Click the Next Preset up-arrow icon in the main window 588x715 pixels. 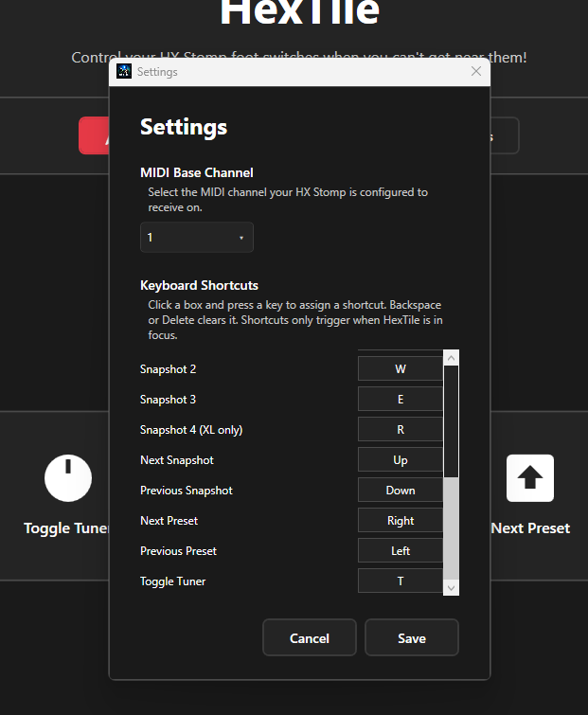click(x=530, y=478)
